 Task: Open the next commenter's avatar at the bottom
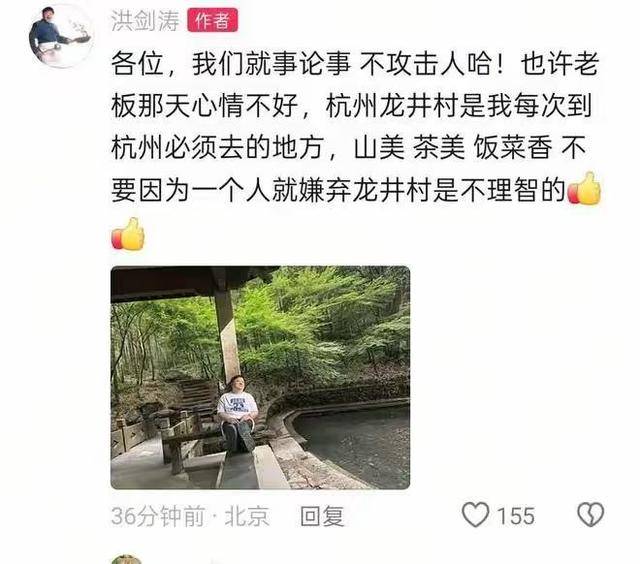126,560
